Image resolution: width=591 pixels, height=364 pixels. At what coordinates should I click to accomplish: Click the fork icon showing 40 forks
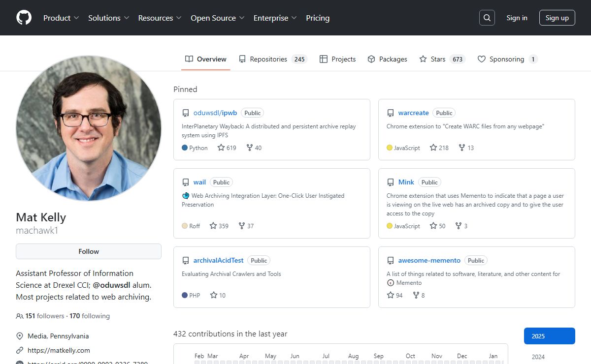(x=249, y=148)
